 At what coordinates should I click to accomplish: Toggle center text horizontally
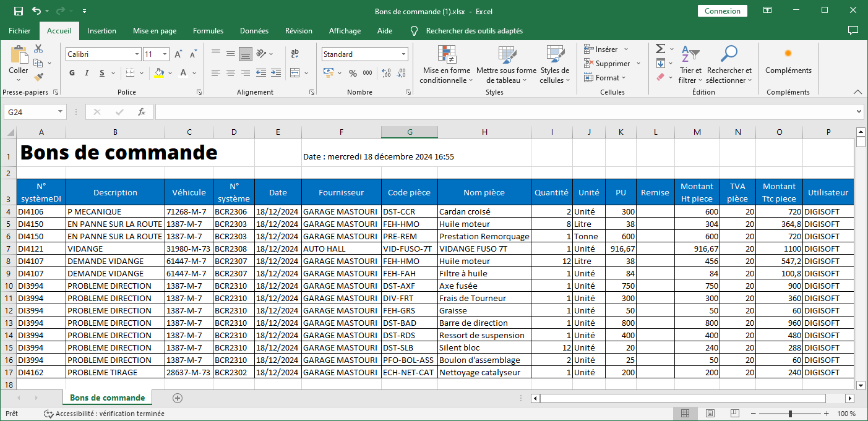pos(231,73)
